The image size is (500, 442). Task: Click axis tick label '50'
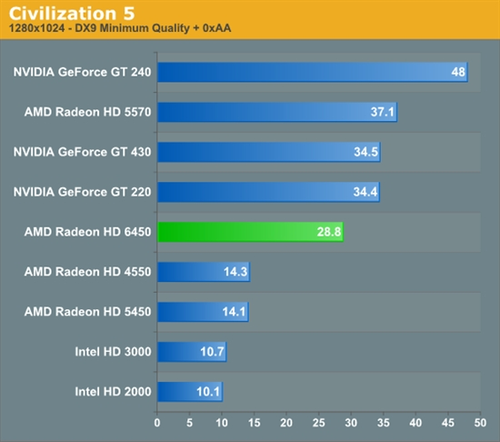(x=480, y=423)
